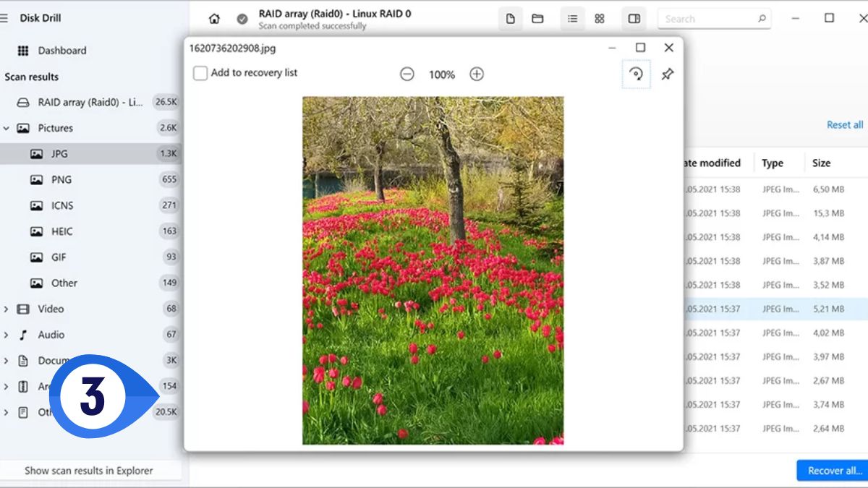Viewport: 868px width, 488px height.
Task: Select the highlighted 5,21 MB file row
Action: coord(775,309)
